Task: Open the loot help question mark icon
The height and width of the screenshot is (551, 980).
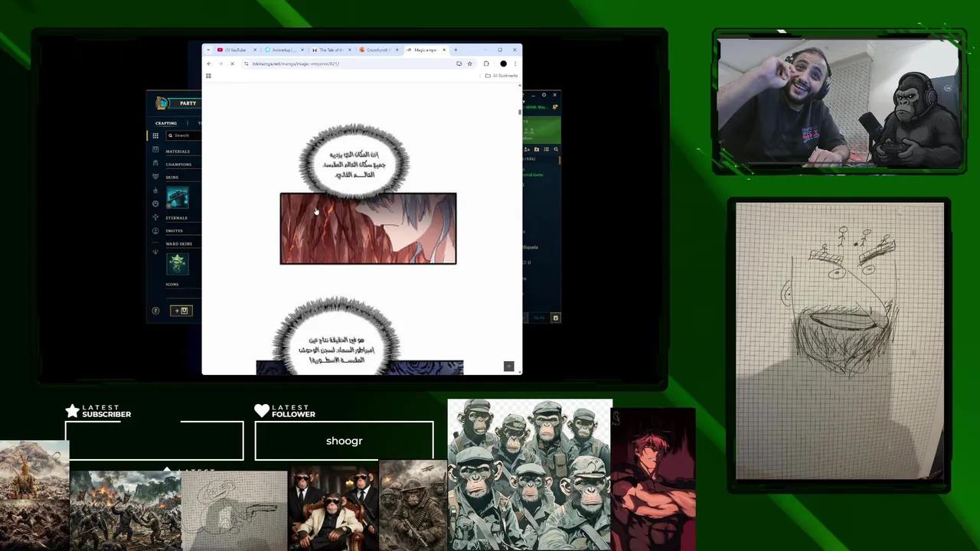Action: tap(155, 311)
